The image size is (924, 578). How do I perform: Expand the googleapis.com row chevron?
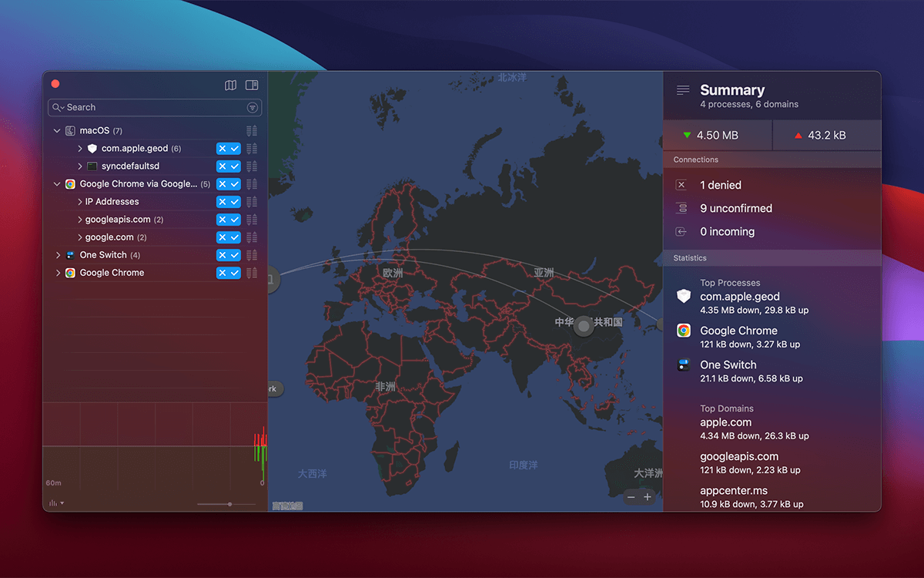click(79, 220)
